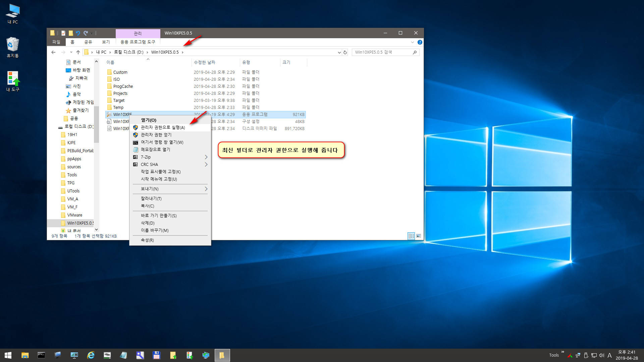Go back with the back arrow
644x362 pixels.
[53, 52]
